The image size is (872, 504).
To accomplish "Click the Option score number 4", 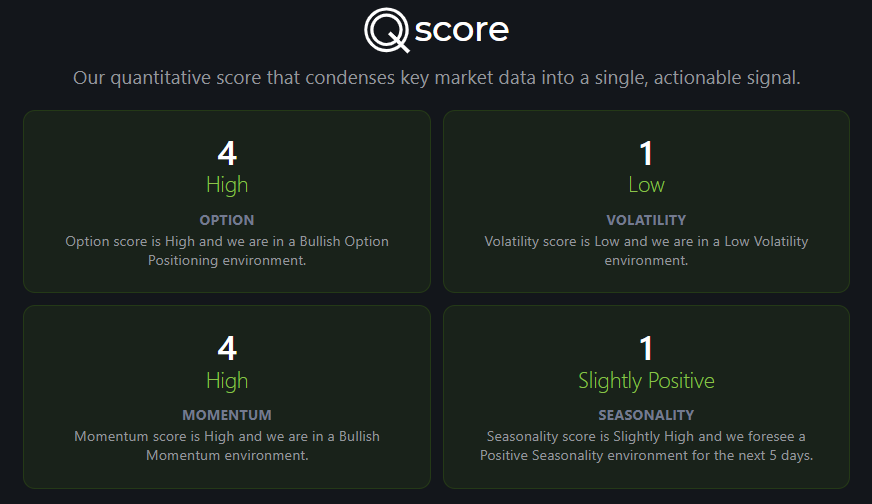I will click(227, 153).
